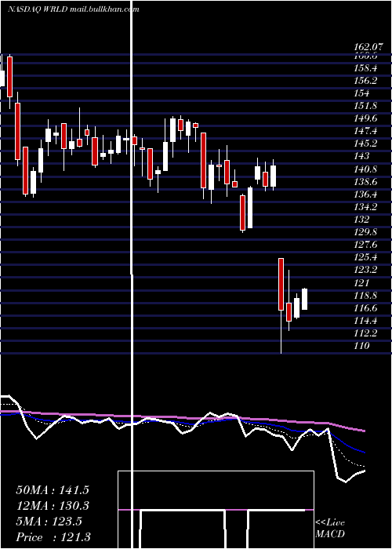Click the <<Live MACD label
This screenshot has height=549, width=392.
coord(330,529)
